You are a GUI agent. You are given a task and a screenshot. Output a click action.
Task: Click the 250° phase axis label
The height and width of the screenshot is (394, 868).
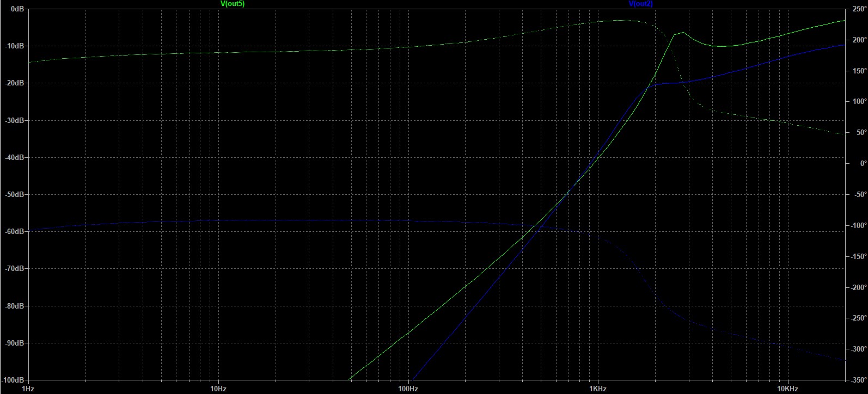point(859,9)
